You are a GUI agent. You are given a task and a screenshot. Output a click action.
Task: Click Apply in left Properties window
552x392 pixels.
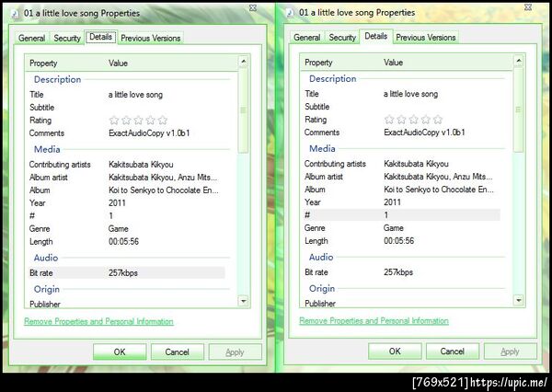click(235, 352)
